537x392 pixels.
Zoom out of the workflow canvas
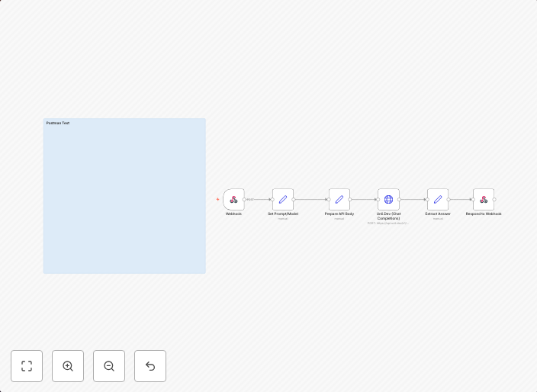pyautogui.click(x=109, y=366)
